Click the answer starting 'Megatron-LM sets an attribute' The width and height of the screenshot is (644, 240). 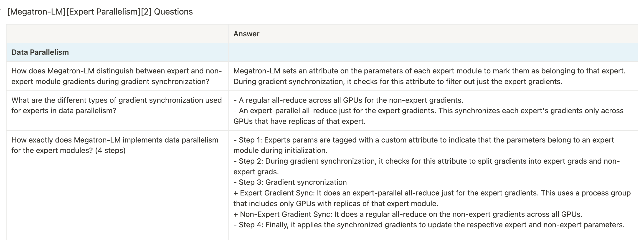[x=429, y=76]
